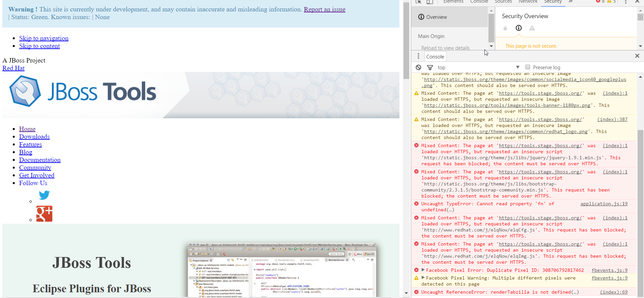The image size is (644, 298).
Task: Click error icon beside elqCfg.js message
Action: pyautogui.click(x=417, y=218)
